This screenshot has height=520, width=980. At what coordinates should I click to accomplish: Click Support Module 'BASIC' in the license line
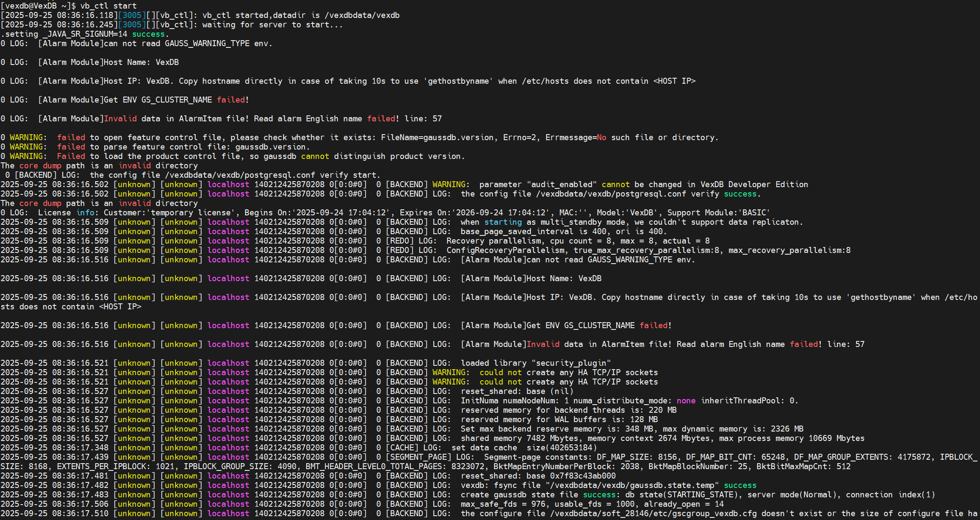click(754, 212)
